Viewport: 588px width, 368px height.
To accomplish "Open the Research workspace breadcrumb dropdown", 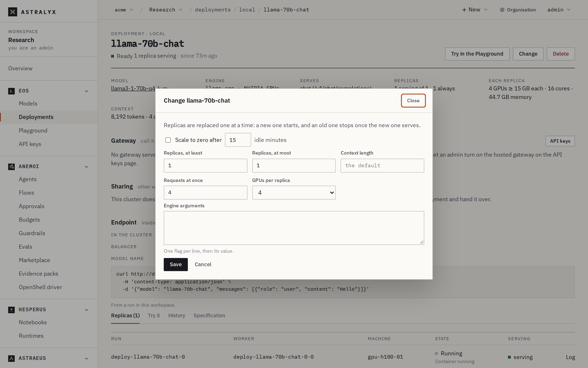I will pos(166,10).
